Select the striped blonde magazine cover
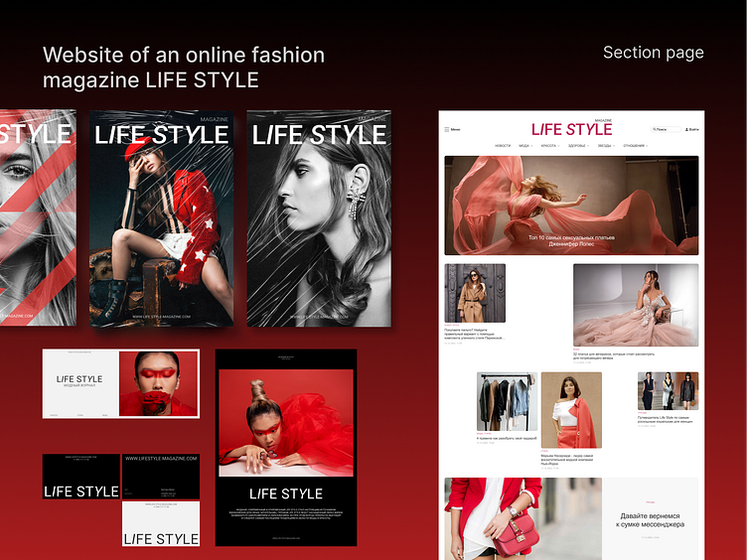Image resolution: width=747 pixels, height=560 pixels. pyautogui.click(x=38, y=217)
